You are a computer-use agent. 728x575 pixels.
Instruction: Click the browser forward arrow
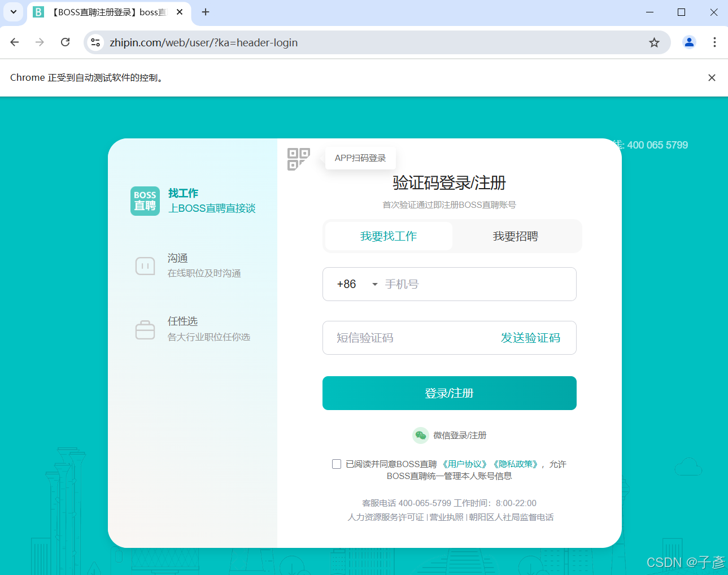(x=40, y=42)
